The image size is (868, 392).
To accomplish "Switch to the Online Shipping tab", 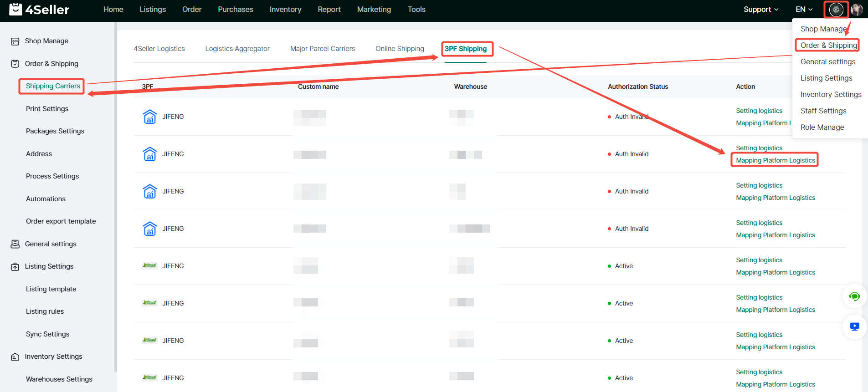I will pos(400,49).
